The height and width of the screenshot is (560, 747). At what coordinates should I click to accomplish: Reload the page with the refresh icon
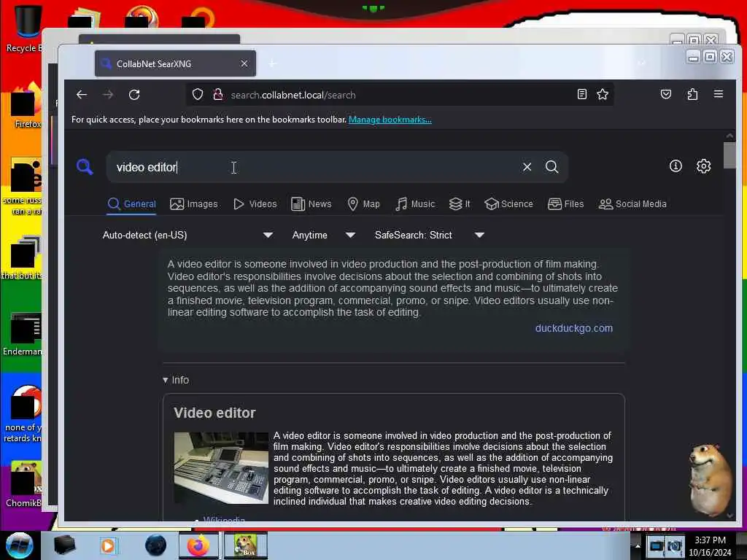tap(134, 95)
